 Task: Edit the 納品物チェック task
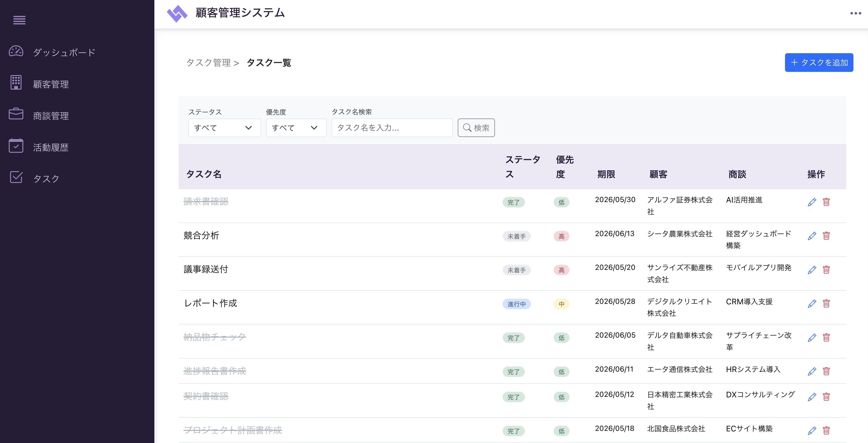812,338
